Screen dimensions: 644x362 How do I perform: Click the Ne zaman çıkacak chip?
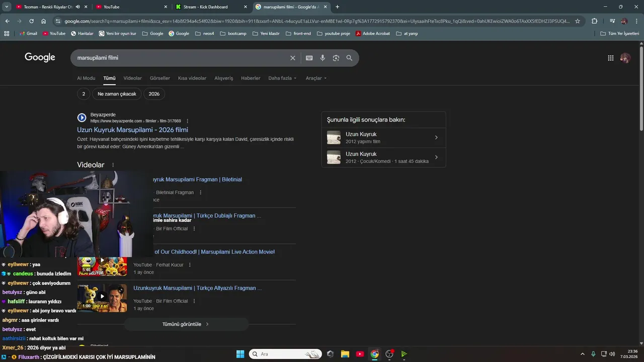point(117,94)
